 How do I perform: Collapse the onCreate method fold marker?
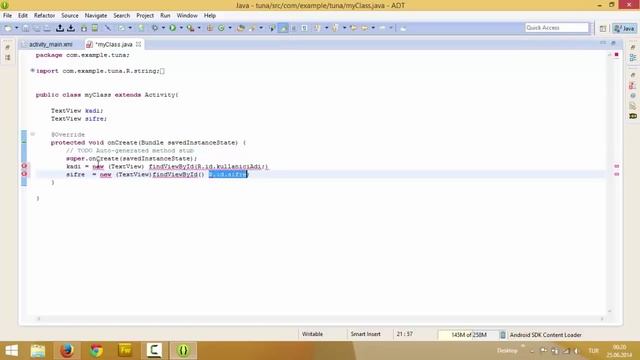coord(32,134)
